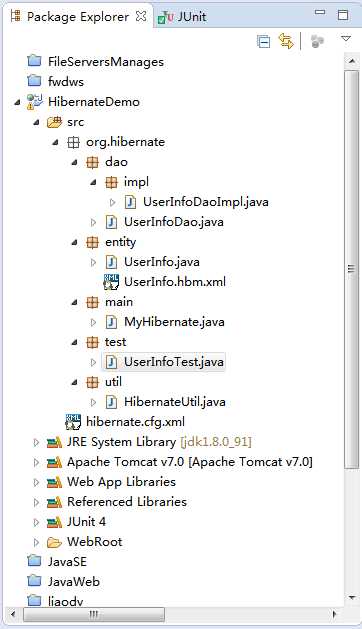Select hibernate.cfg.xml file name
This screenshot has width=362, height=629.
click(136, 422)
